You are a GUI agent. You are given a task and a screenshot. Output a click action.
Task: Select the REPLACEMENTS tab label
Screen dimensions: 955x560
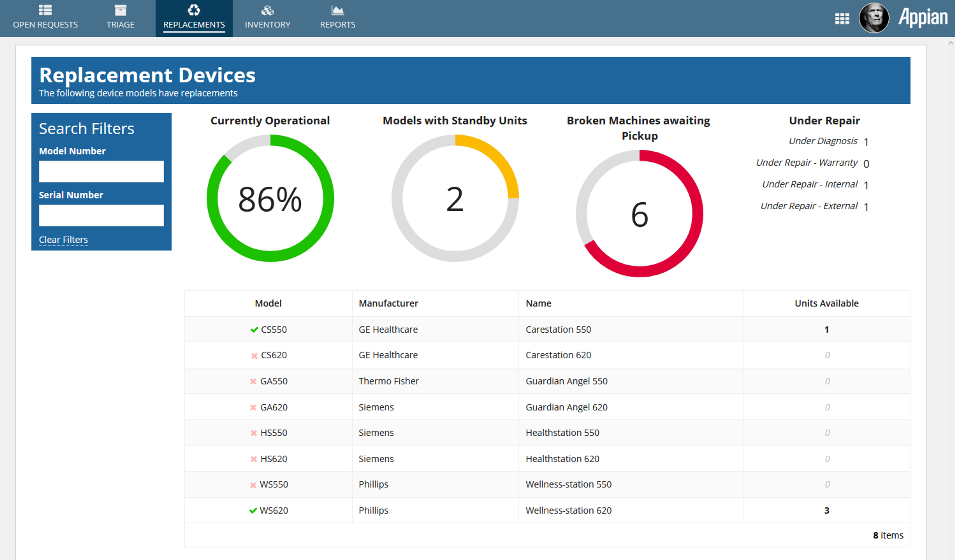[194, 25]
